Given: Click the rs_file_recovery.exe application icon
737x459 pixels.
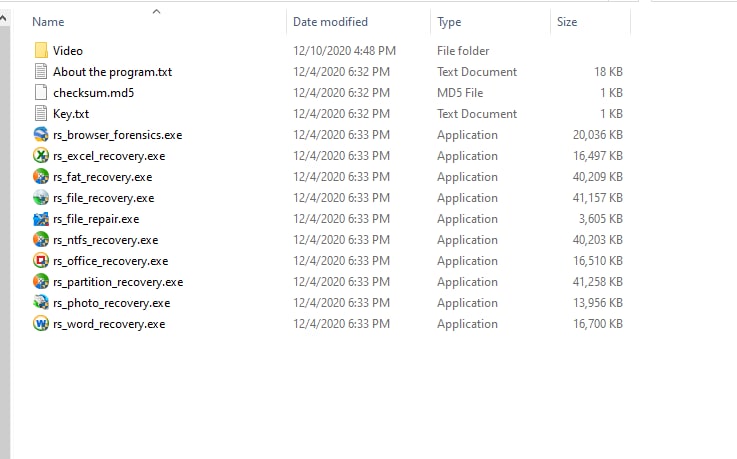Looking at the screenshot, I should point(41,198).
